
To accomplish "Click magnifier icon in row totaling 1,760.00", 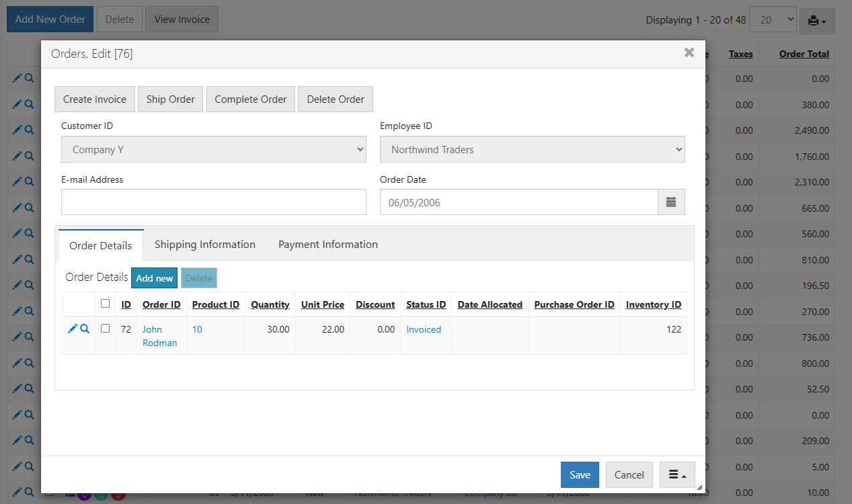I will point(29,156).
